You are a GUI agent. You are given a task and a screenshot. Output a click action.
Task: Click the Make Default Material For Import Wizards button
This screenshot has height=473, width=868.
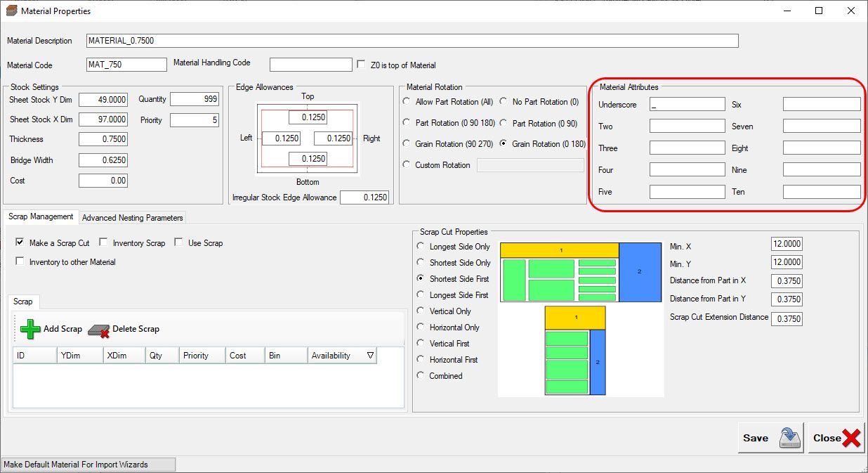[x=88, y=464]
